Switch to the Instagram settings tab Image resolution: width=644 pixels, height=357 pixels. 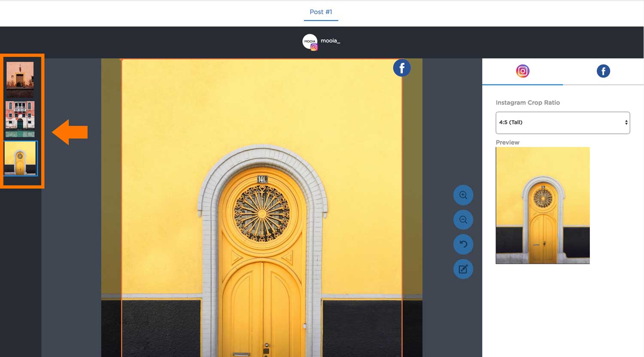(522, 71)
